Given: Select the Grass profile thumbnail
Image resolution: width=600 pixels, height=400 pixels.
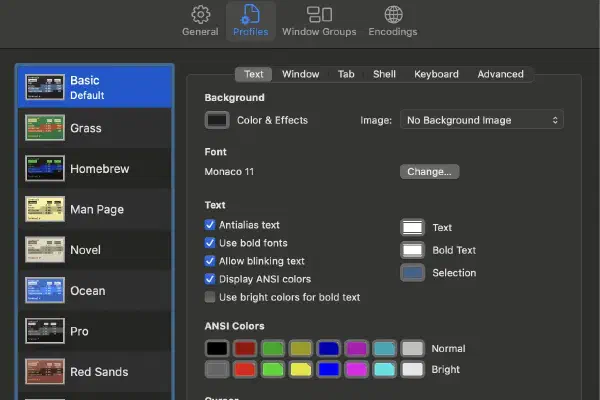Looking at the screenshot, I should 45,128.
